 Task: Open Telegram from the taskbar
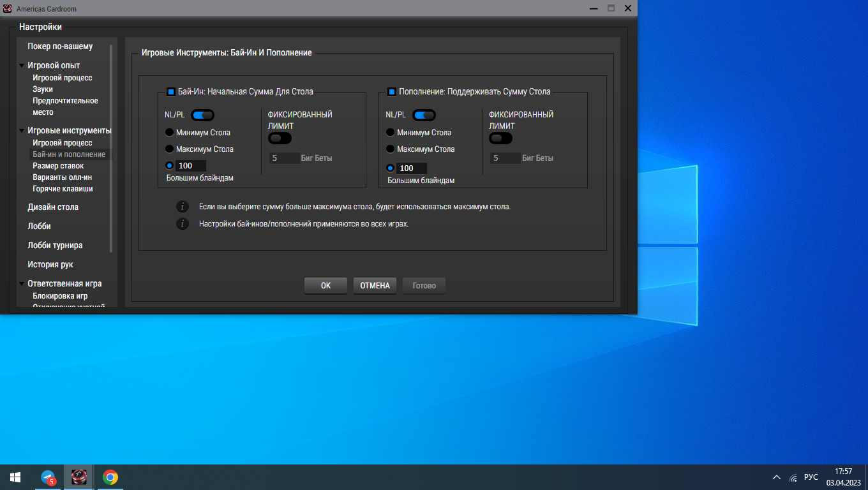click(x=48, y=477)
